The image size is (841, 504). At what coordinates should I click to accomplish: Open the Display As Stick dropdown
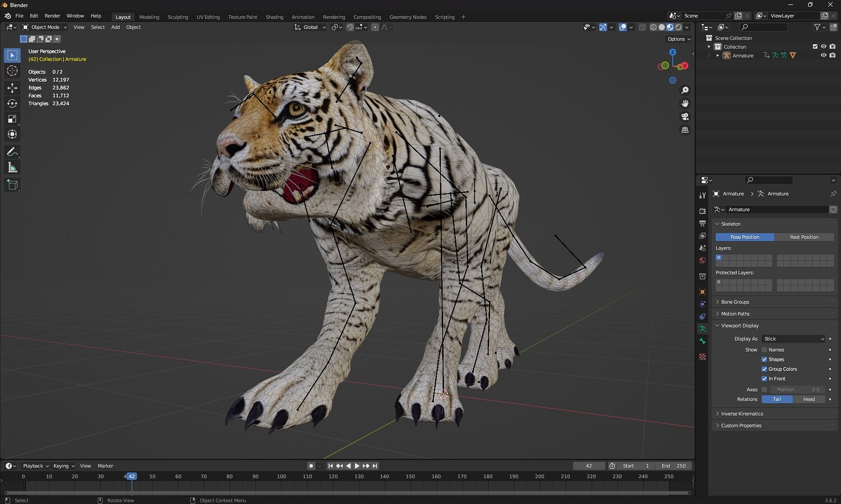[x=793, y=339]
